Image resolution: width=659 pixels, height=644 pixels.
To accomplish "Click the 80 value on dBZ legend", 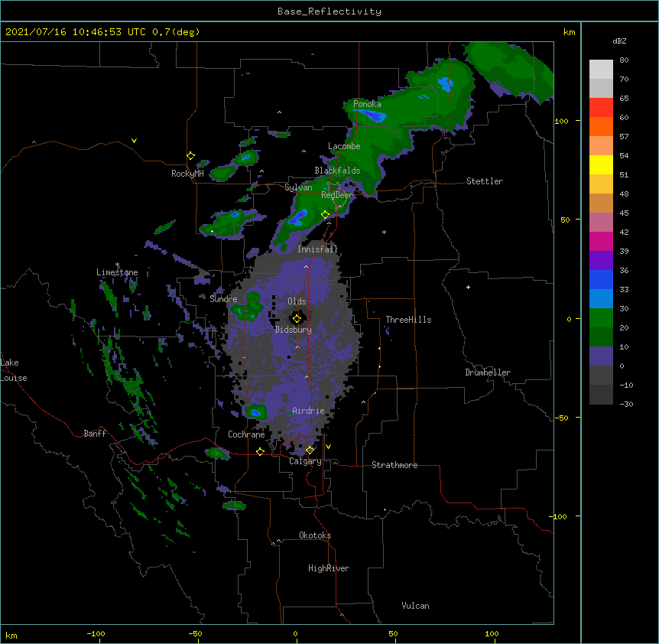I will coord(624,60).
